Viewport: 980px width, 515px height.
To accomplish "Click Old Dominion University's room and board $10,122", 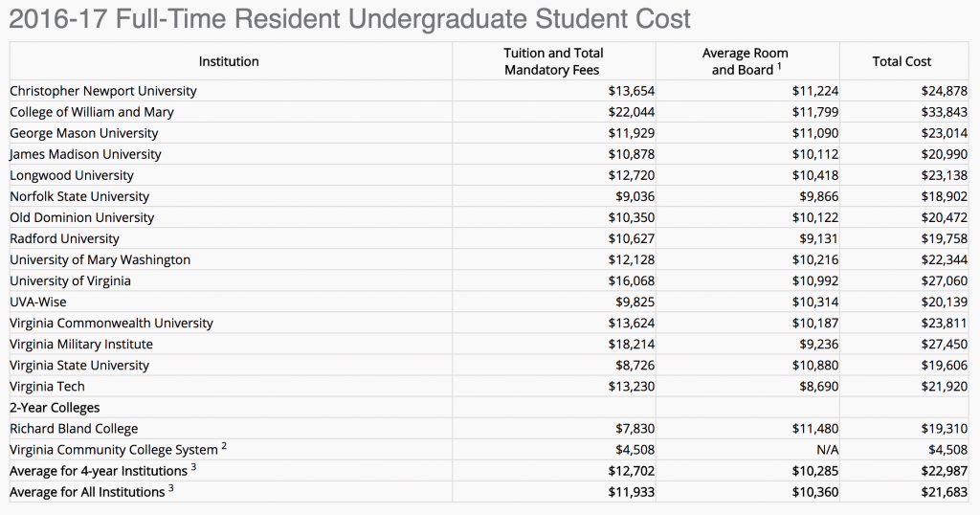I will 814,217.
